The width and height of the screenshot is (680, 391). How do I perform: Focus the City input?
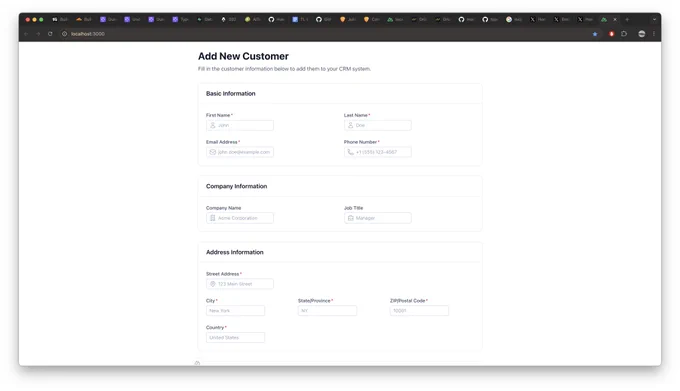235,311
